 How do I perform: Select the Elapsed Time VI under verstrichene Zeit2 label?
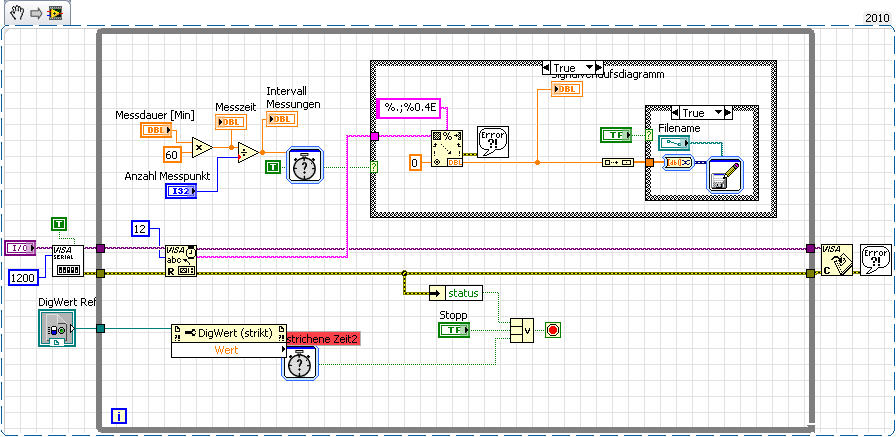pos(301,363)
